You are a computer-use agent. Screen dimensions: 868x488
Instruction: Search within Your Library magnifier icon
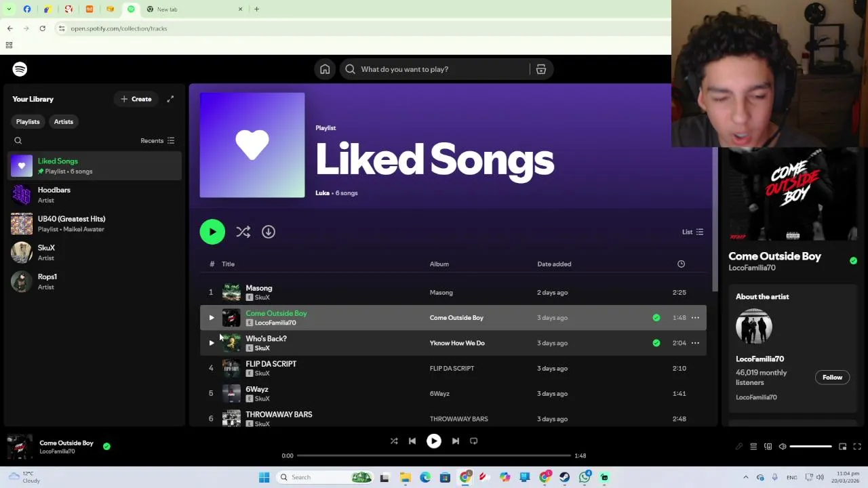[18, 141]
